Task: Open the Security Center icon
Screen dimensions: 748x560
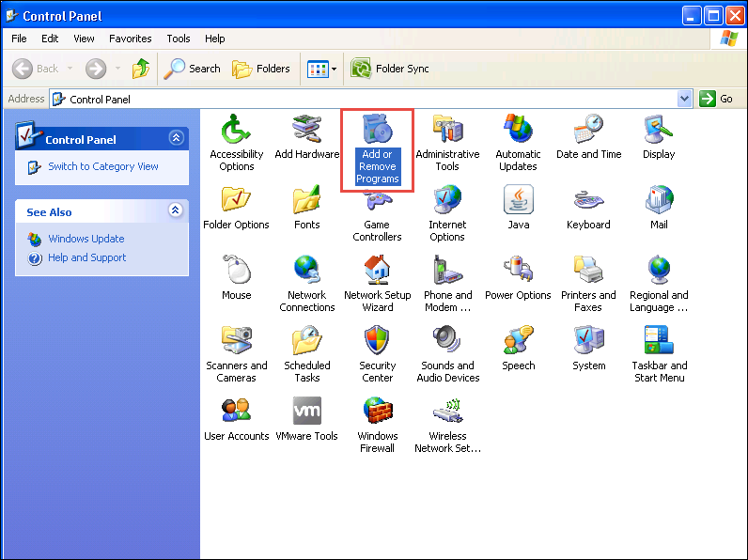Action: click(x=377, y=341)
